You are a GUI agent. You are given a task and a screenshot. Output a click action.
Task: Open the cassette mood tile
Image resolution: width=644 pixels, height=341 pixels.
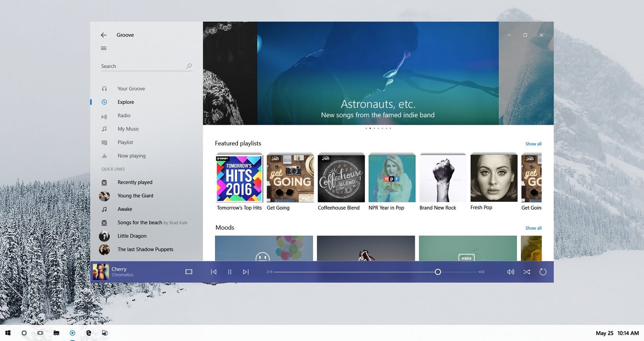pos(468,248)
